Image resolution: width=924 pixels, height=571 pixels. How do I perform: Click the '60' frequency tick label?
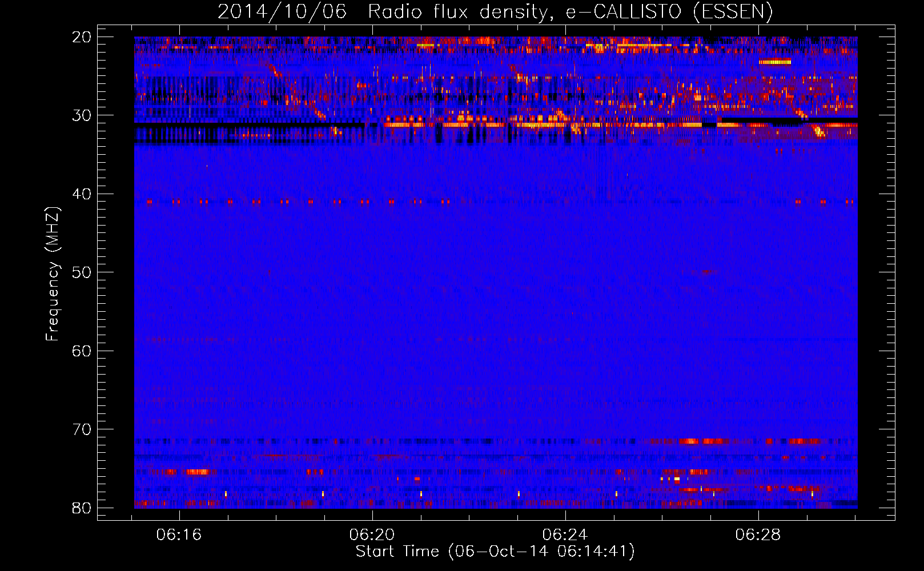tap(82, 351)
